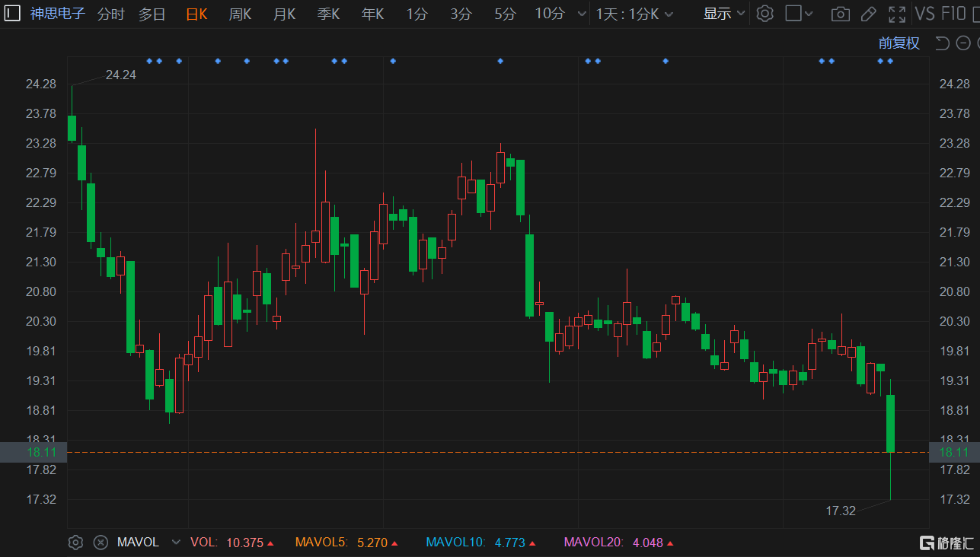Zoom out chart with minus icon
This screenshot has height=557, width=980.
point(963,43)
